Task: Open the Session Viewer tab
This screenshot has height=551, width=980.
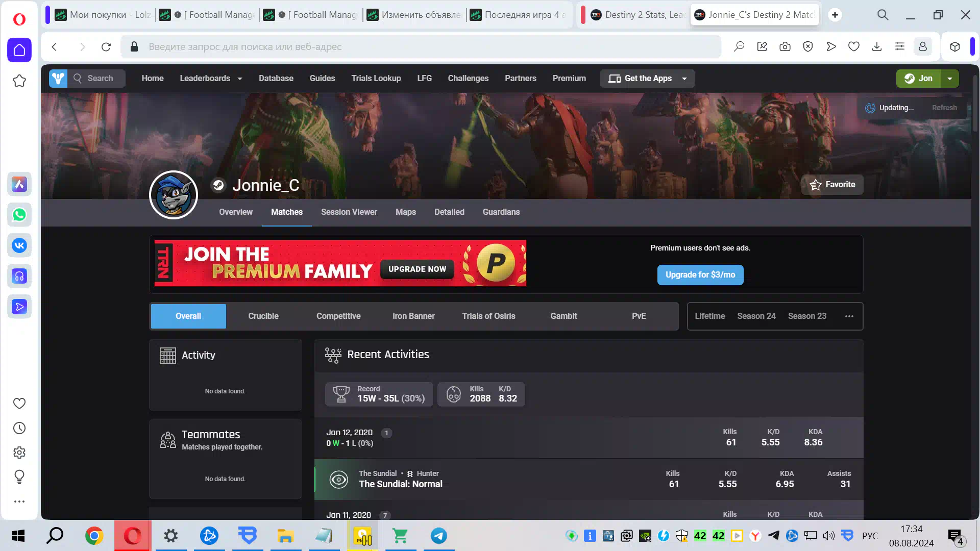Action: 349,212
